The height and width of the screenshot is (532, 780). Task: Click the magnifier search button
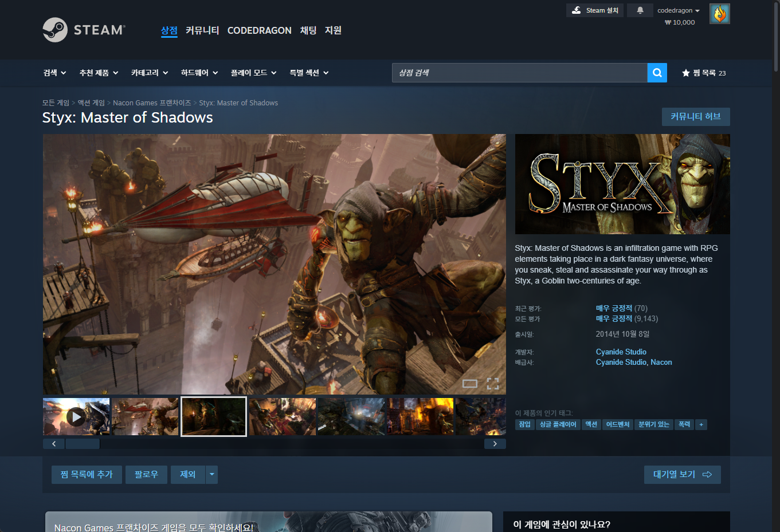coord(657,73)
